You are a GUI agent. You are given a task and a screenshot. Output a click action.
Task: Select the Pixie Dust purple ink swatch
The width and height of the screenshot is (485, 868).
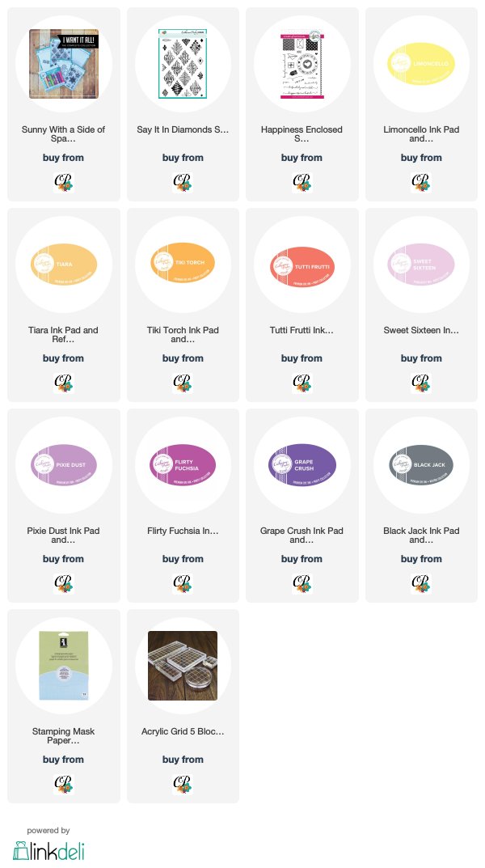tap(64, 465)
